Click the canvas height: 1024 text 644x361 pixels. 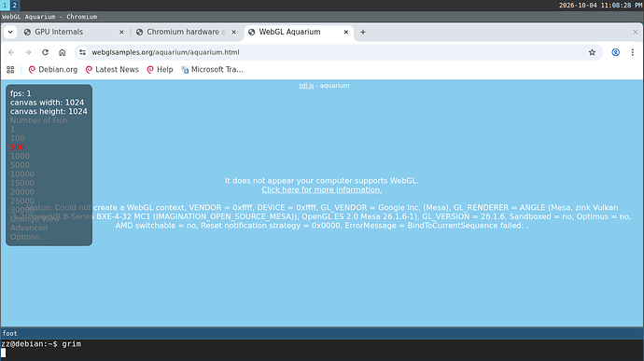(49, 112)
